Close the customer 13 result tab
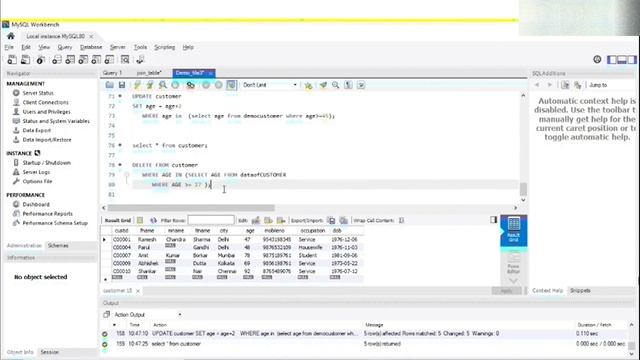Image resolution: width=640 pixels, height=360 pixels. (138, 291)
